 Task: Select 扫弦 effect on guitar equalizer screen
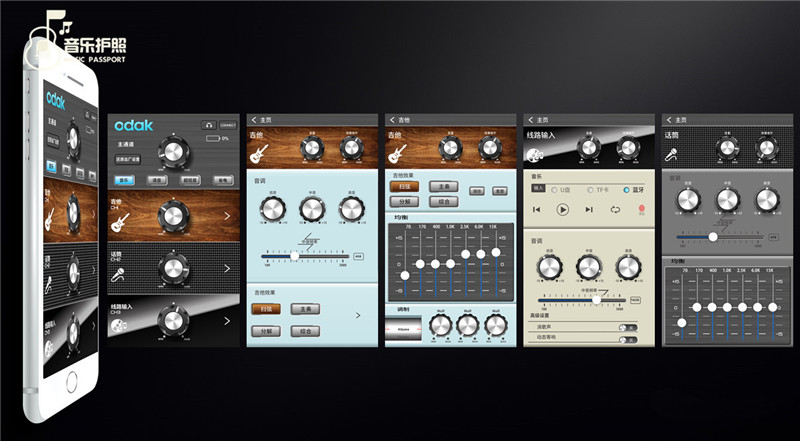coord(404,186)
